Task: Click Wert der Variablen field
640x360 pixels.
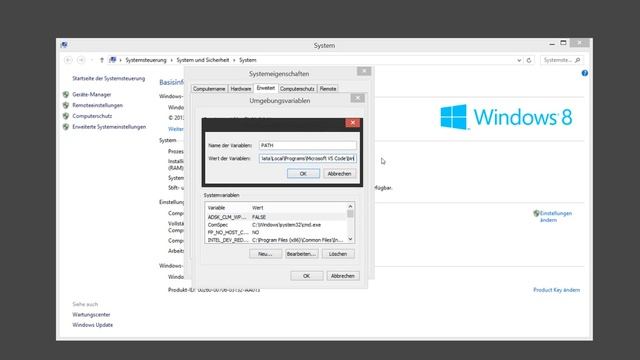Action: [307, 158]
